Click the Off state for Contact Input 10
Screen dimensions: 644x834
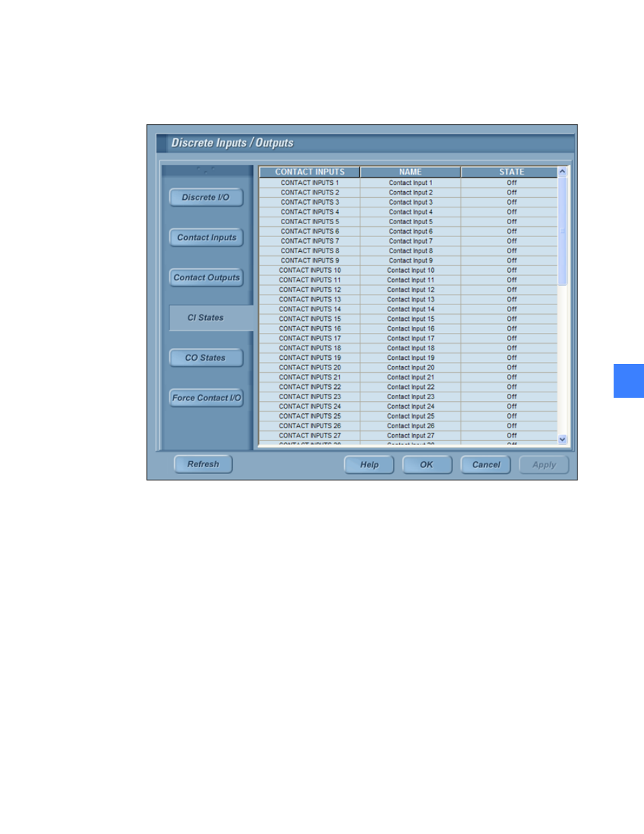510,270
